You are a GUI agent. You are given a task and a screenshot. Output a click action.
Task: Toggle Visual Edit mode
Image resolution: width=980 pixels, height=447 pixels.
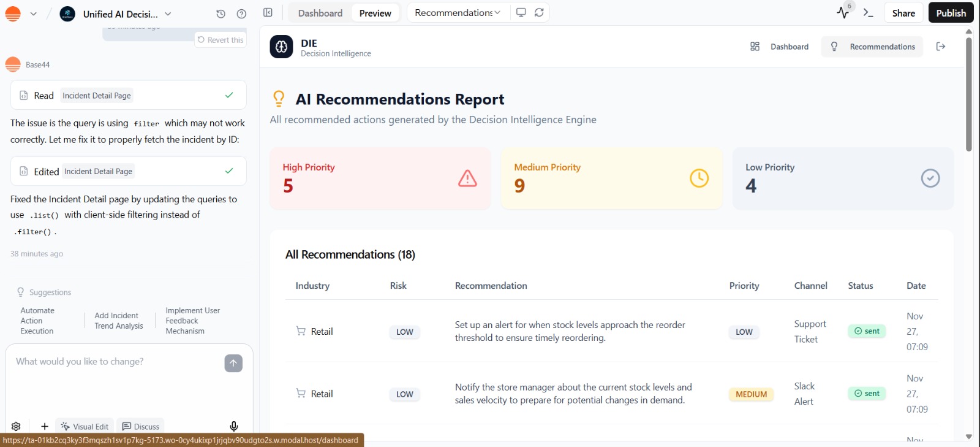(85, 427)
